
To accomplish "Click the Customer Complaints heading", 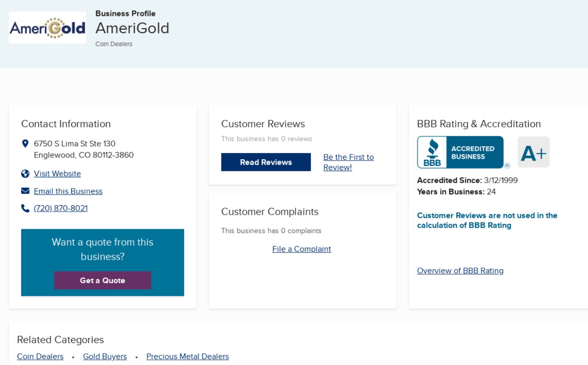I will (270, 212).
